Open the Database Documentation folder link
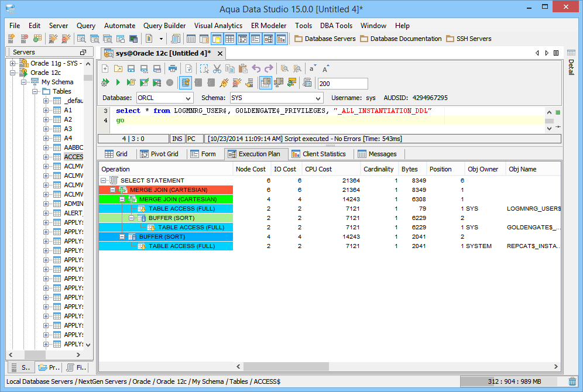The image size is (583, 392). click(x=401, y=39)
